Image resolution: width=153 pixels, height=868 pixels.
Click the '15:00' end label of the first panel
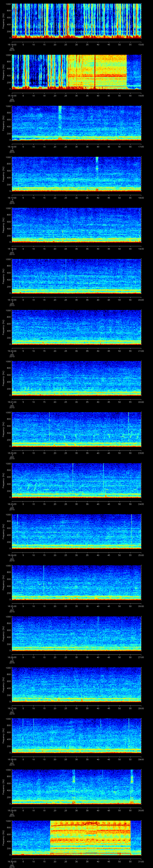click(141, 44)
